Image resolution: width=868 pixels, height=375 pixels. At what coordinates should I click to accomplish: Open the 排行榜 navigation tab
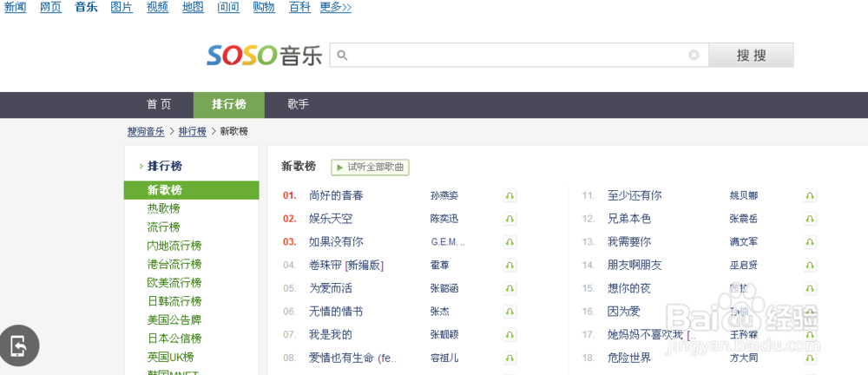coord(228,105)
